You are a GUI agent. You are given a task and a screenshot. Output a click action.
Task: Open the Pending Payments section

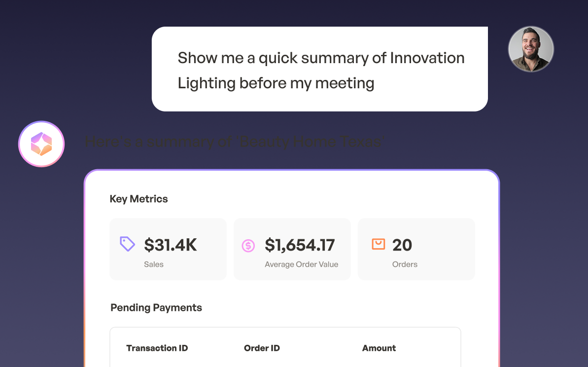coord(156,307)
